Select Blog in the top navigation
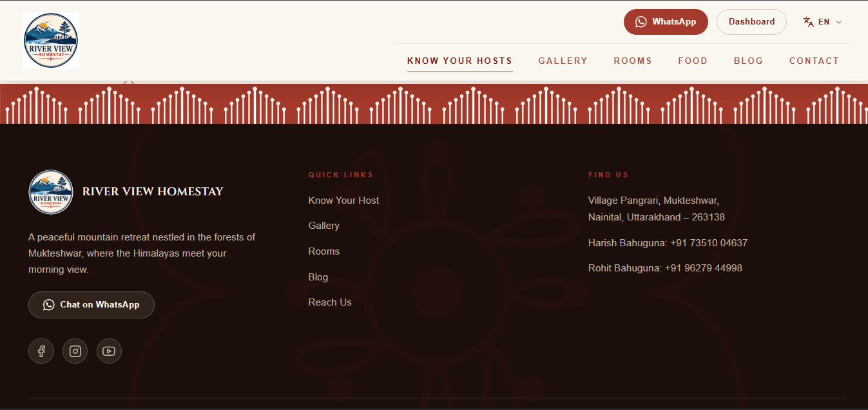The width and height of the screenshot is (868, 410). [748, 61]
